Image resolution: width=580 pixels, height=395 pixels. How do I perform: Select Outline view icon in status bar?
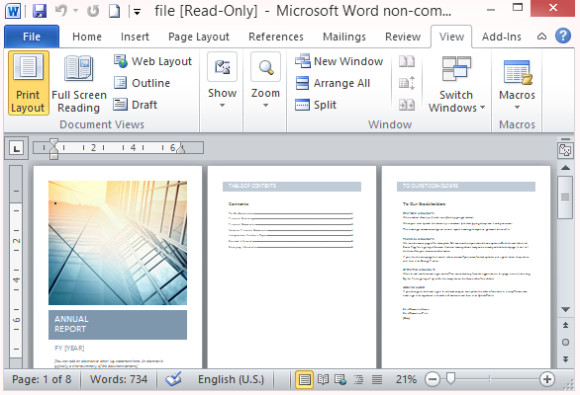[x=358, y=379]
